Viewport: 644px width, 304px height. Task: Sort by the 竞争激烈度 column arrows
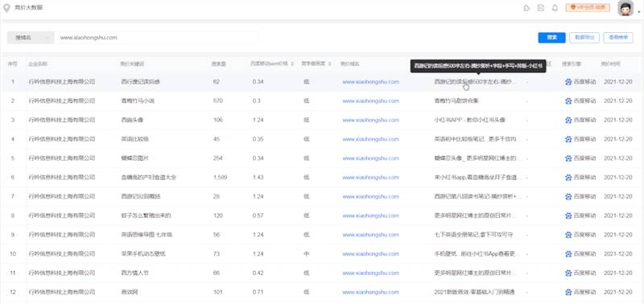[330, 64]
